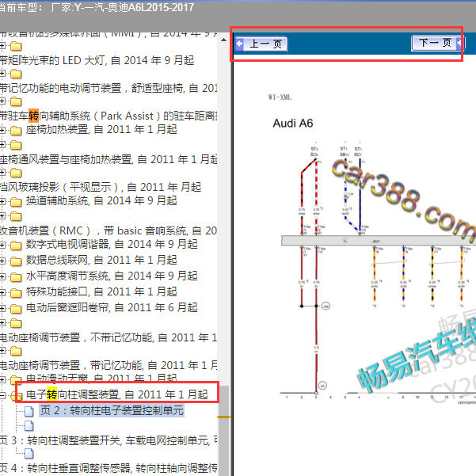The width and height of the screenshot is (476, 476).
Task: Click folder icon for 电动座椅调节装置，带记忆功能
Action: point(16,351)
